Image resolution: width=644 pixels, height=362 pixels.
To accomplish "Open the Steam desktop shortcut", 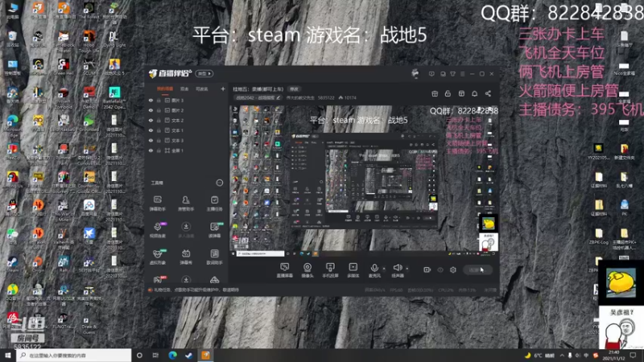I will tap(12, 263).
